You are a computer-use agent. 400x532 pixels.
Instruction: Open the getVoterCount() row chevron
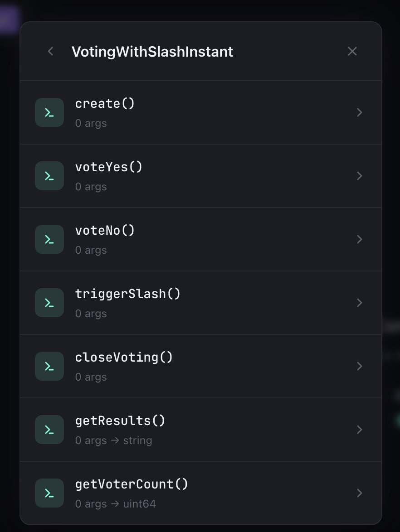click(x=360, y=493)
